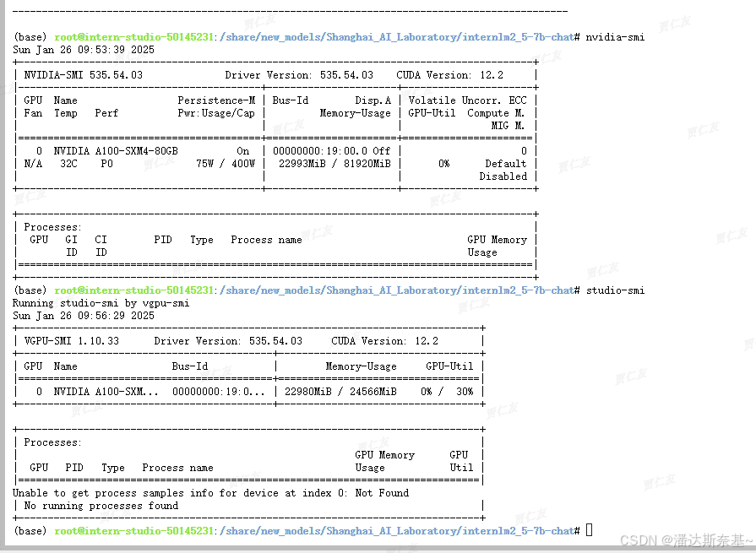756x553 pixels.
Task: Click memory usage 22980MiB / 24566MiB
Action: pyautogui.click(x=340, y=392)
